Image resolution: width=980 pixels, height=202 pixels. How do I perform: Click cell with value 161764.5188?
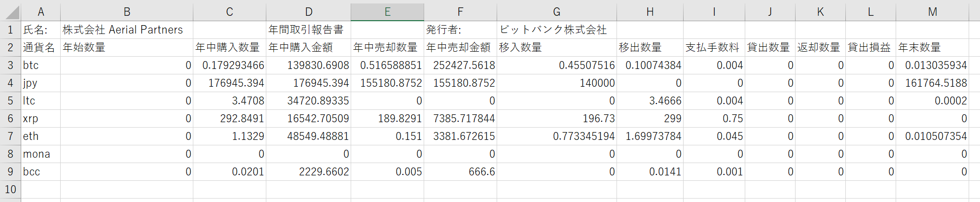(932, 83)
